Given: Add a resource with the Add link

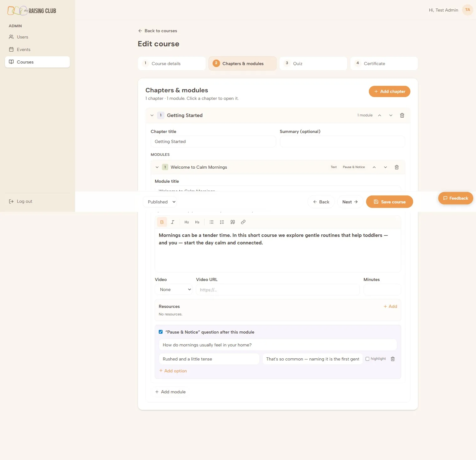Looking at the screenshot, I should click(x=390, y=306).
